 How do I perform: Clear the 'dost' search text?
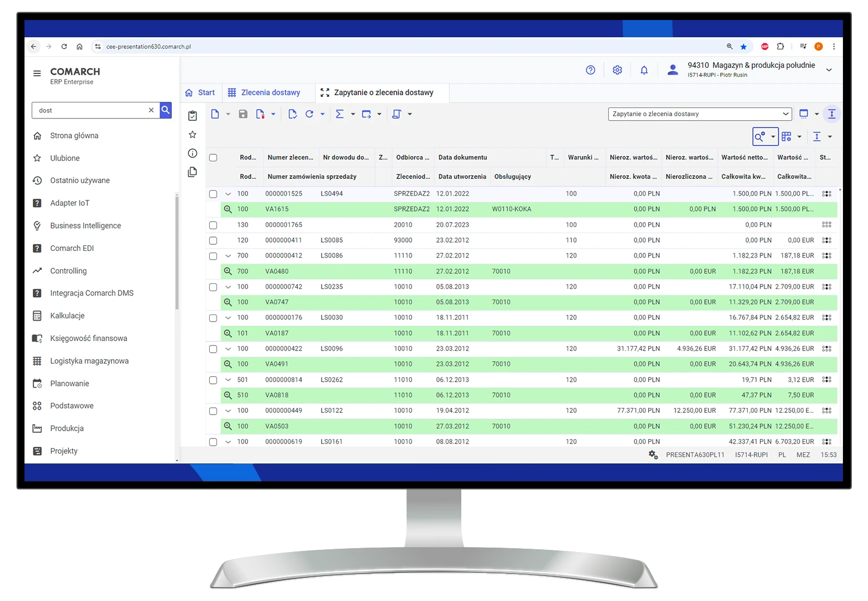(x=151, y=110)
